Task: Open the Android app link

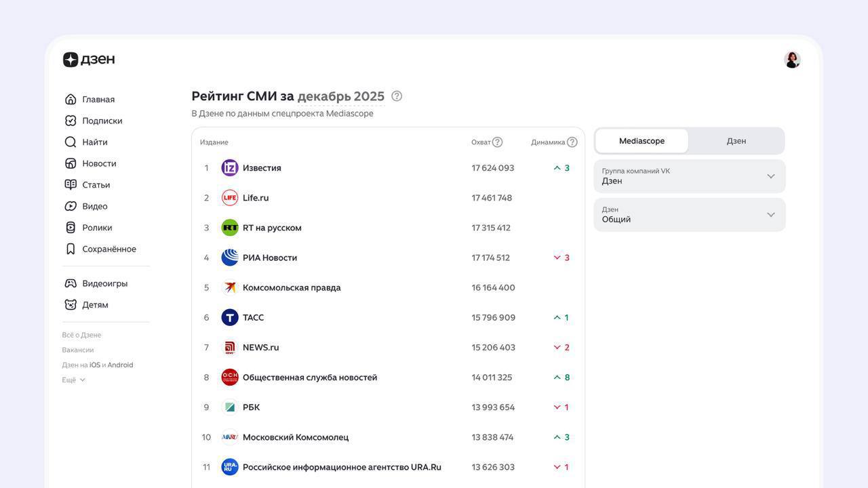Action: (120, 365)
